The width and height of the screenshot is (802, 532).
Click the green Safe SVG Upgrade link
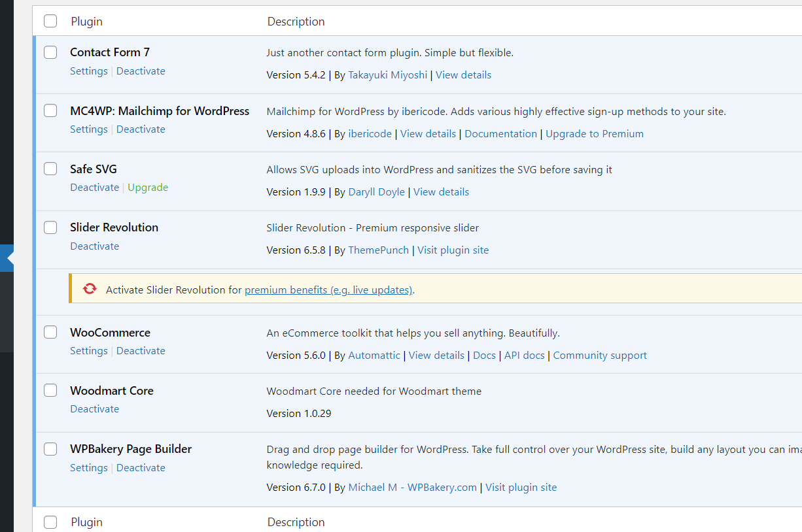[x=148, y=188]
